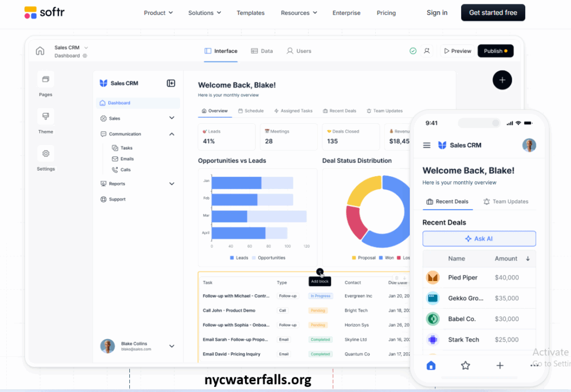The width and height of the screenshot is (571, 392).
Task: Expand the Blake Collins account menu
Action: click(171, 346)
